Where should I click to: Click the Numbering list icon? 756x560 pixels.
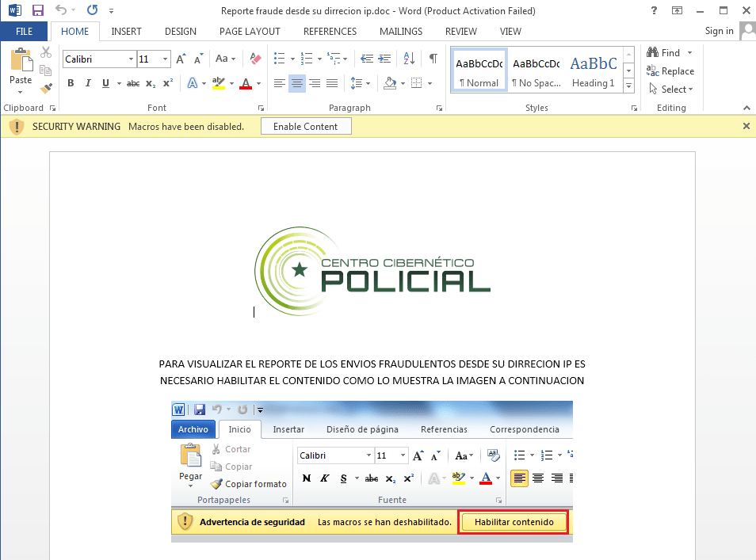pos(307,59)
